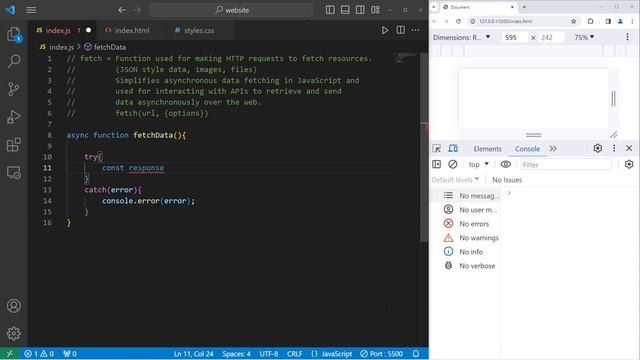Open the Run and Debug view
The width and height of the screenshot is (640, 360).
(x=13, y=117)
